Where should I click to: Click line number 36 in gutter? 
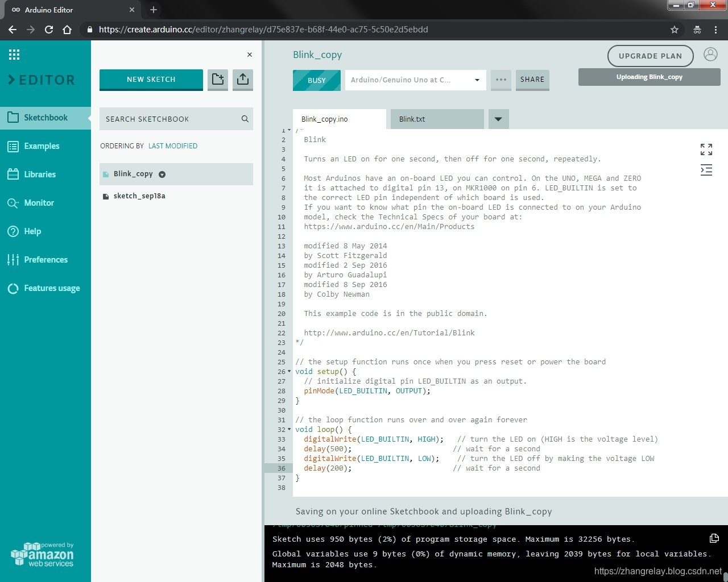click(x=282, y=468)
